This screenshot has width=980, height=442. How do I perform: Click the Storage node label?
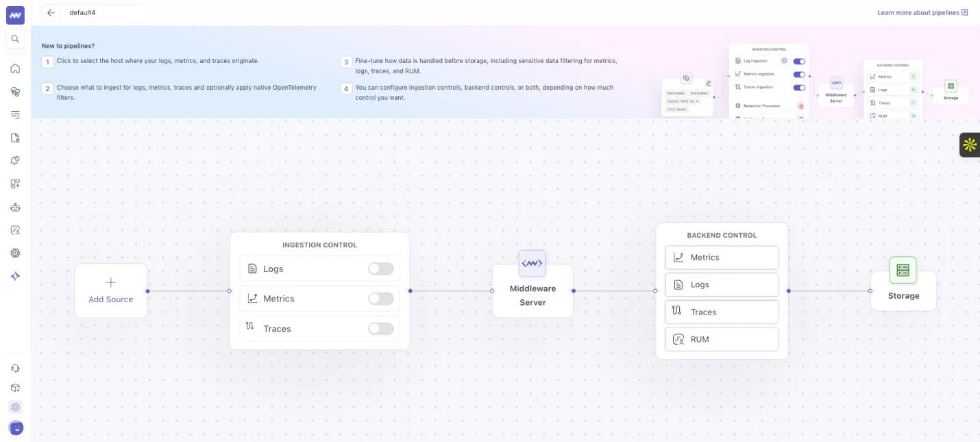[x=903, y=296]
